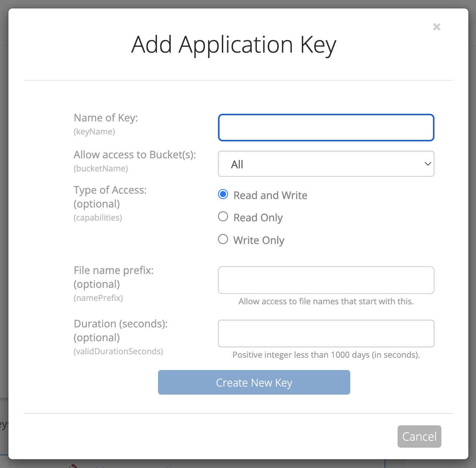This screenshot has height=468, width=476.
Task: Choose the Write Only access type
Action: click(223, 239)
